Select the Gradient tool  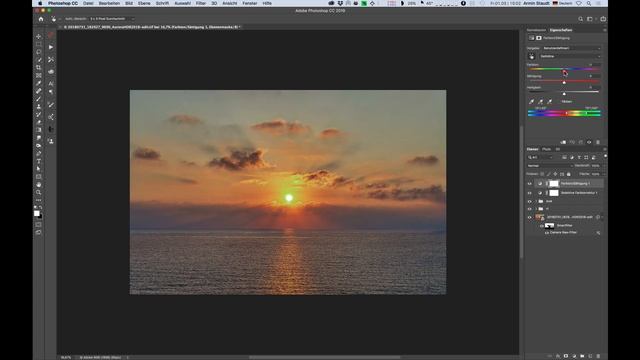(x=39, y=130)
